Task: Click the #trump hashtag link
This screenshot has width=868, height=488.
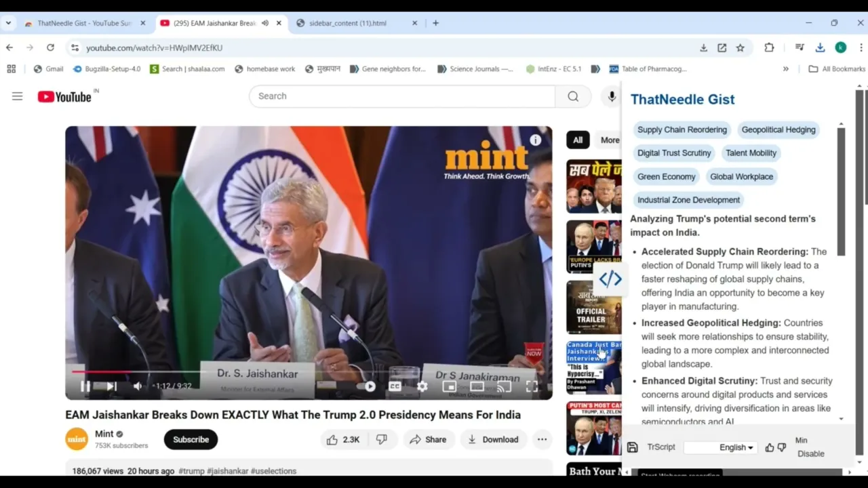Action: coord(191,471)
